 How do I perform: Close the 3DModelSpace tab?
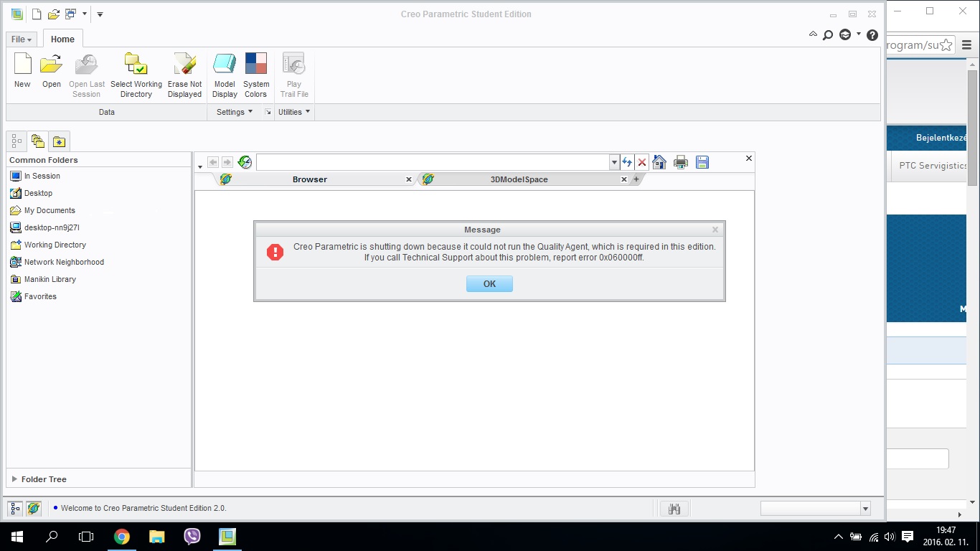click(624, 179)
